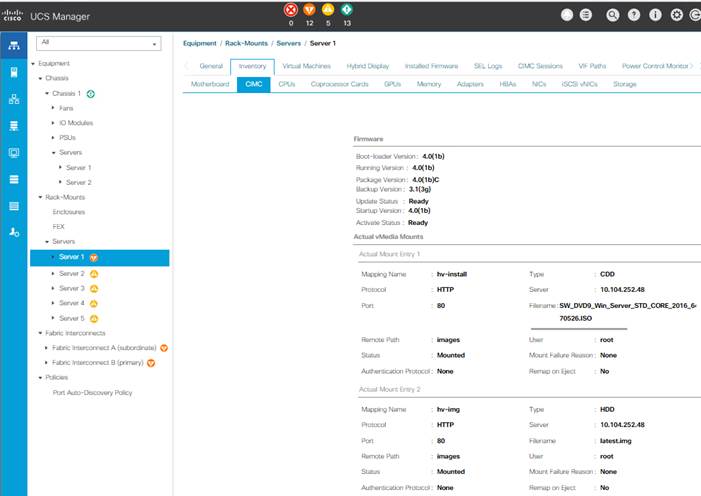Click the Rack-Mounts breadcrumb link
This screenshot has width=701, height=496.
[x=246, y=43]
